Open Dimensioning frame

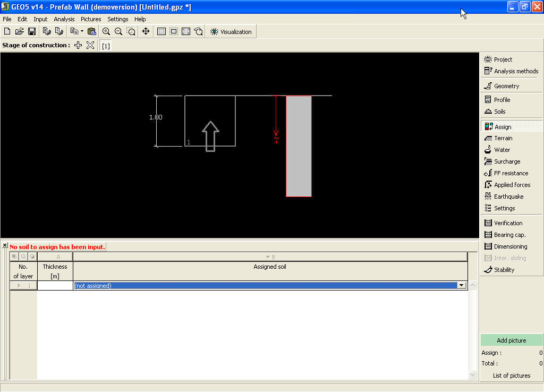click(512, 246)
